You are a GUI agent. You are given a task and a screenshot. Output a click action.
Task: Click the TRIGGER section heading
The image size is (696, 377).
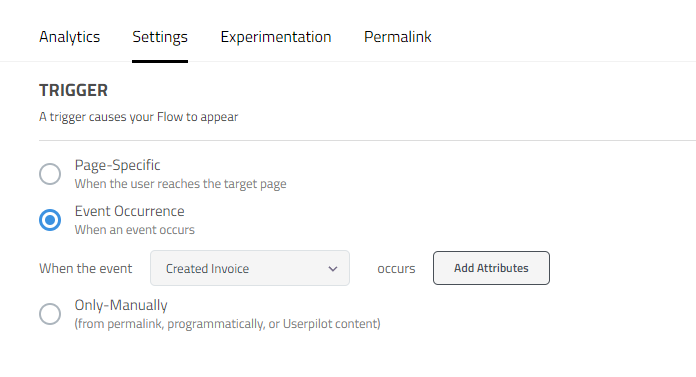click(x=74, y=90)
